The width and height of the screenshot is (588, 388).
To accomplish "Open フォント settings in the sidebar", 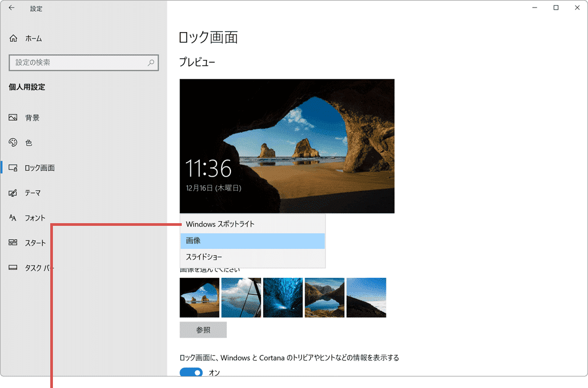I will (x=35, y=218).
